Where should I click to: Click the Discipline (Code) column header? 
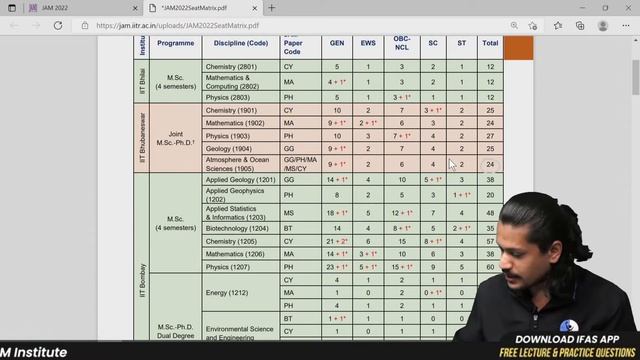pyautogui.click(x=241, y=43)
